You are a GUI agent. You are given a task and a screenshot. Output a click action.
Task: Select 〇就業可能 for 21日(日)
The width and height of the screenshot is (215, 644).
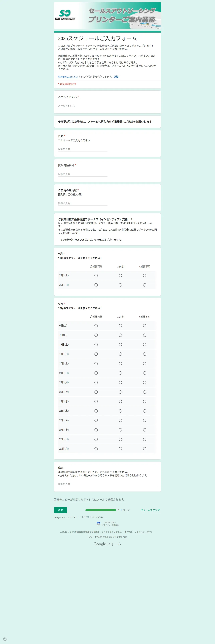tap(96, 373)
